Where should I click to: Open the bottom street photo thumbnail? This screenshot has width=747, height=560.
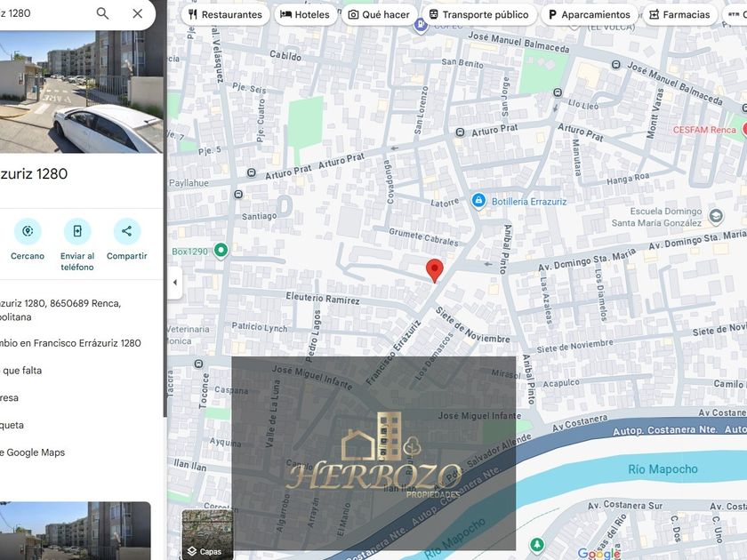[76, 531]
